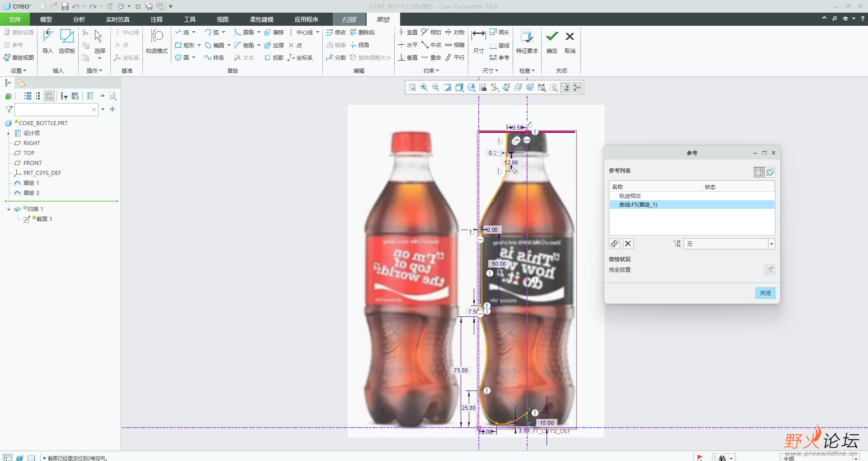Click the 75.00 dimension value
The image size is (868, 461).
pos(461,371)
